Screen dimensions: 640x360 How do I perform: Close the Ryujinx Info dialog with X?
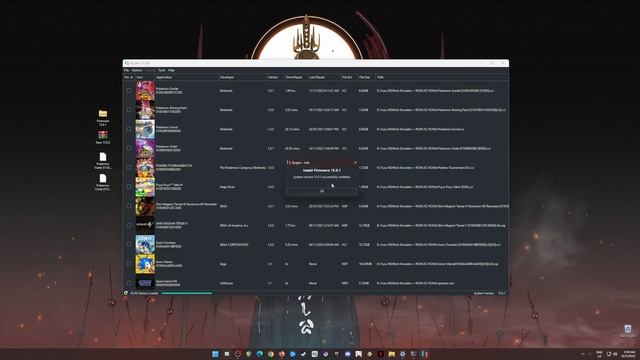(355, 162)
